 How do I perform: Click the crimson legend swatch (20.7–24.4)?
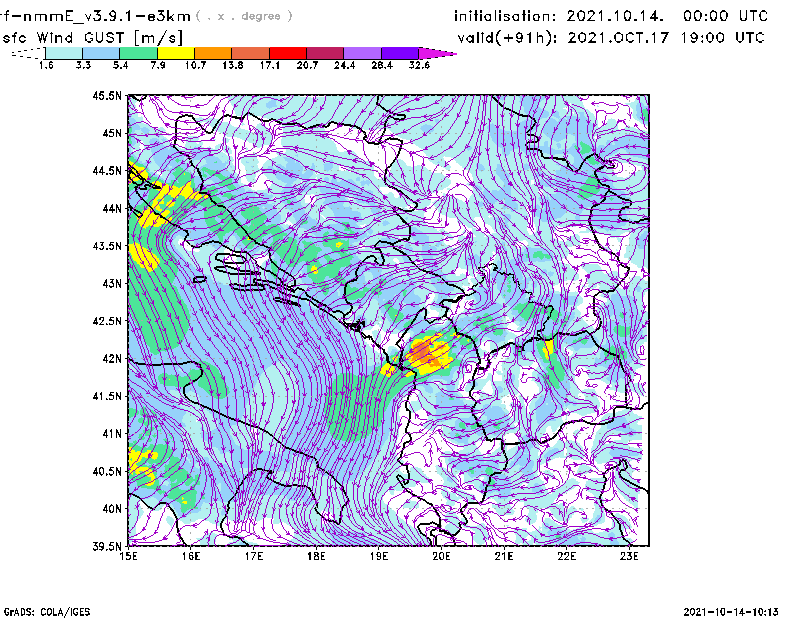pos(326,53)
